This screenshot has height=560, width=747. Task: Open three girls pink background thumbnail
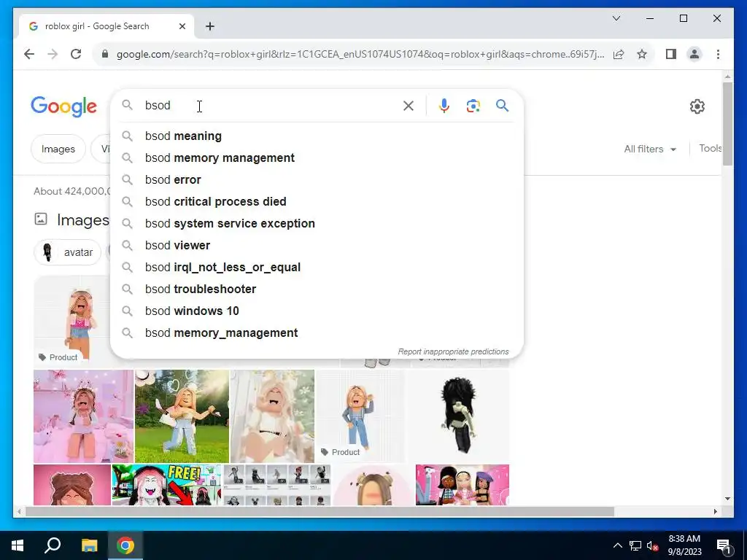(462, 485)
